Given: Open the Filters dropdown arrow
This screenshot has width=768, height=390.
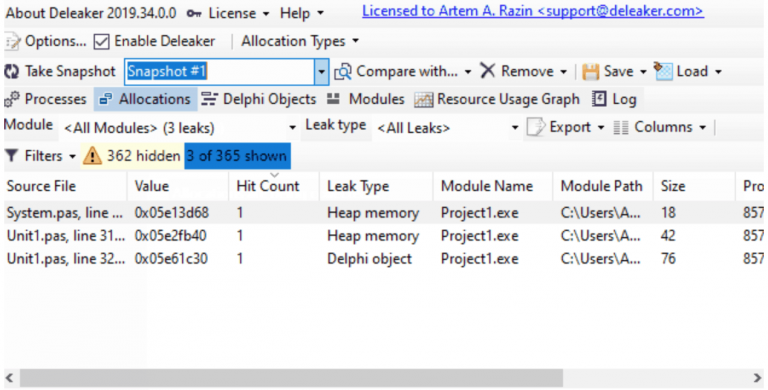Looking at the screenshot, I should pyautogui.click(x=72, y=157).
